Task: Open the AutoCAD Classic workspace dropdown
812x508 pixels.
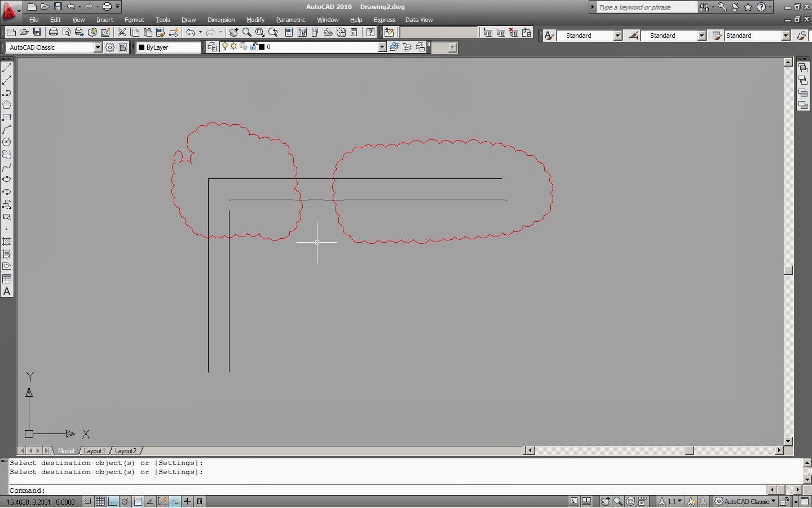Action: [x=98, y=47]
